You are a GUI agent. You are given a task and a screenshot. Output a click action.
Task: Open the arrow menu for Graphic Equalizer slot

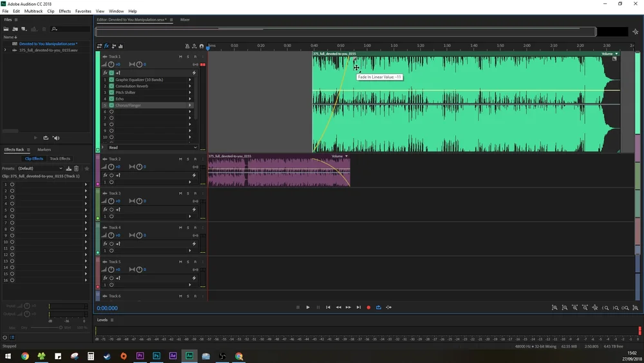tap(190, 79)
